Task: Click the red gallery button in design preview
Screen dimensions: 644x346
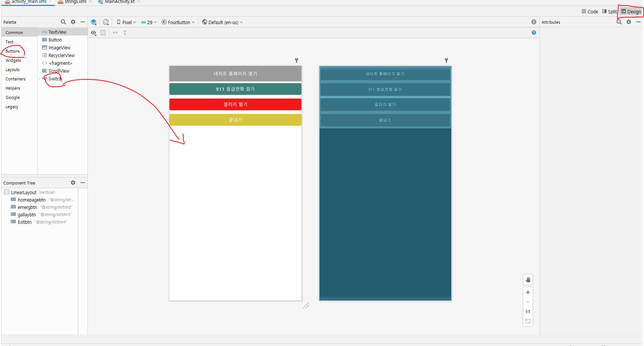Action: (235, 104)
